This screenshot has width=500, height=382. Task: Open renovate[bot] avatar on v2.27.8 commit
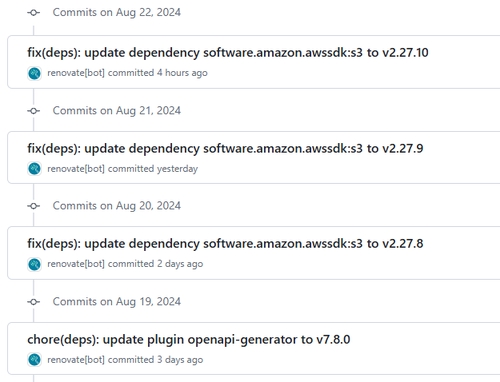coord(34,264)
